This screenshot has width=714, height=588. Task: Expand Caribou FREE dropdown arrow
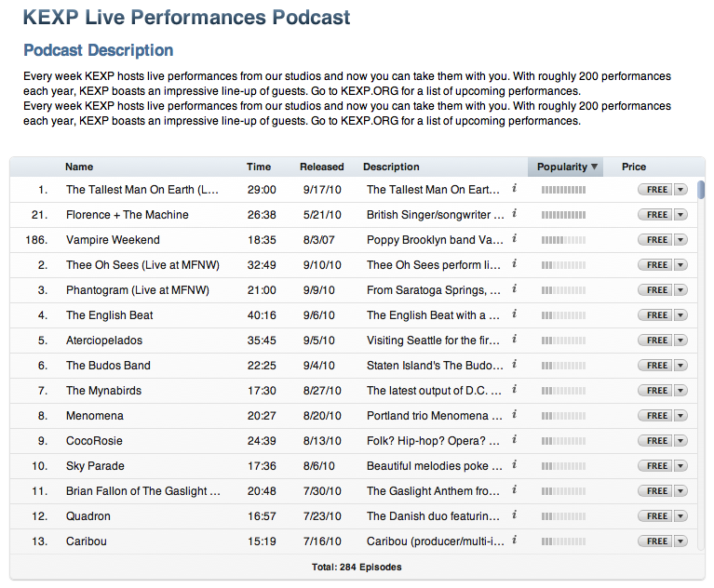pyautogui.click(x=680, y=541)
